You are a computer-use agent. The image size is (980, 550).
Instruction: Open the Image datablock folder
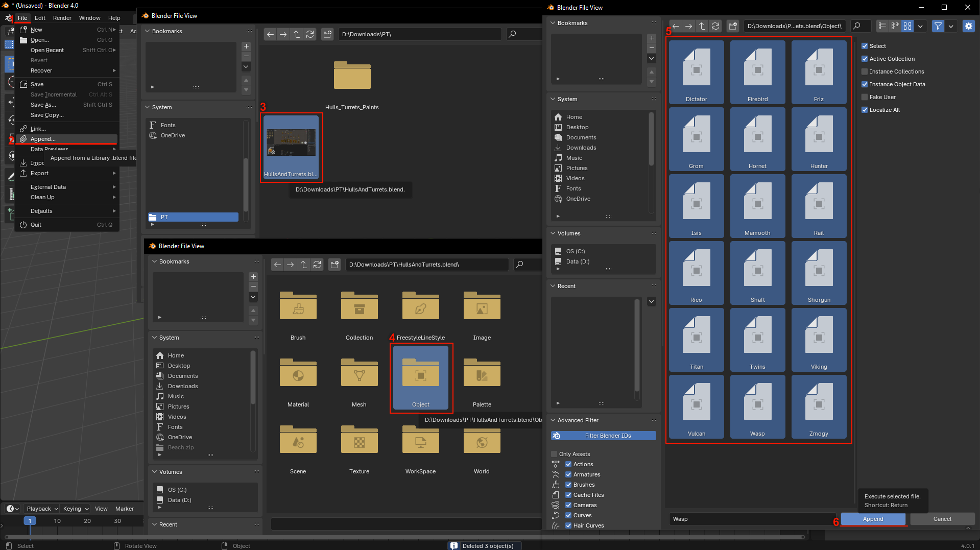[x=482, y=313]
